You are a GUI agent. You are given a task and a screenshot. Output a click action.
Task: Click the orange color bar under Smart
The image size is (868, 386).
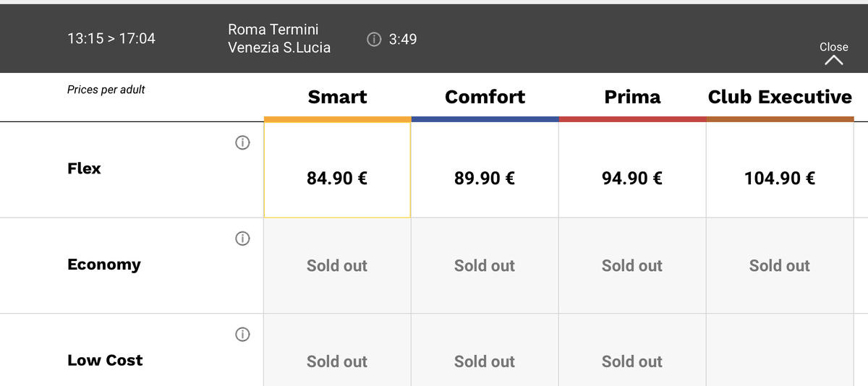coord(337,119)
